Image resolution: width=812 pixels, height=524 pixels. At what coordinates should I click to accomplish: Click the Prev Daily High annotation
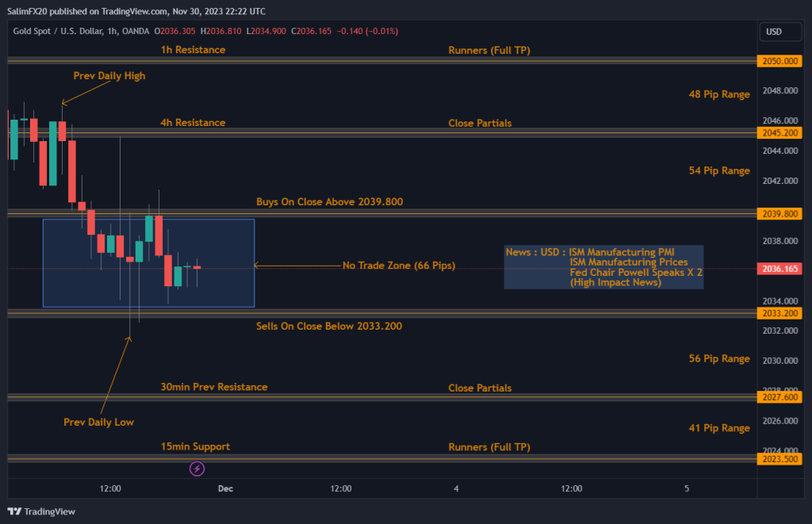[x=109, y=75]
